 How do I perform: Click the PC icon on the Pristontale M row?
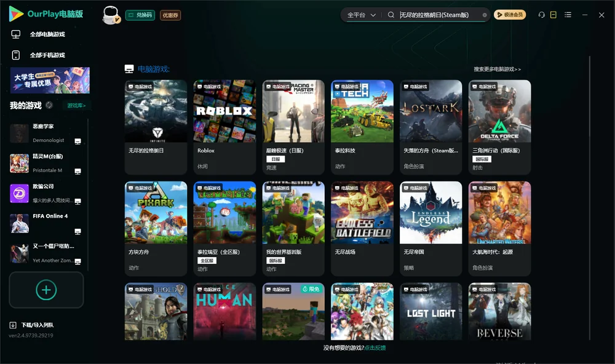click(77, 172)
